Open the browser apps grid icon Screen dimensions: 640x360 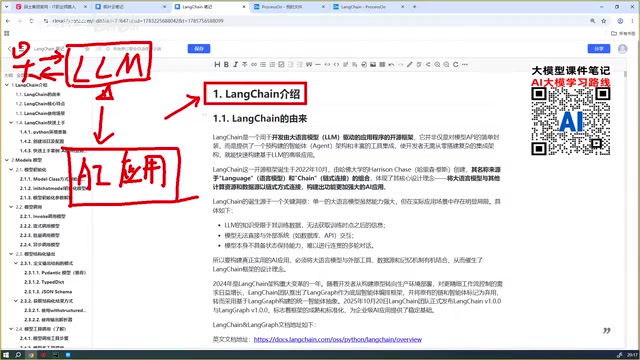pos(7,33)
